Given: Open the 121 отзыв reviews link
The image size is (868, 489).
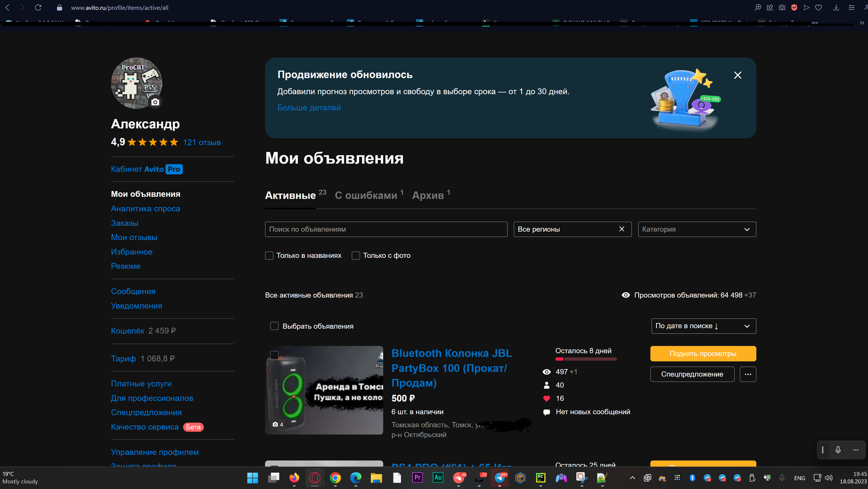Looking at the screenshot, I should coord(202,143).
